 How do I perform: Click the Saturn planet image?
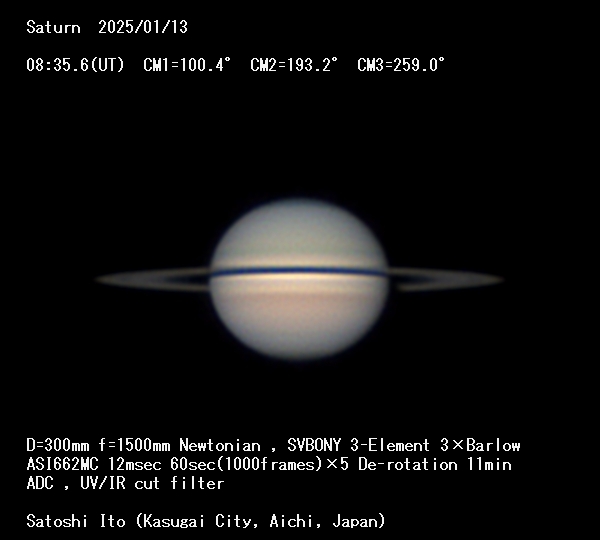click(x=299, y=279)
